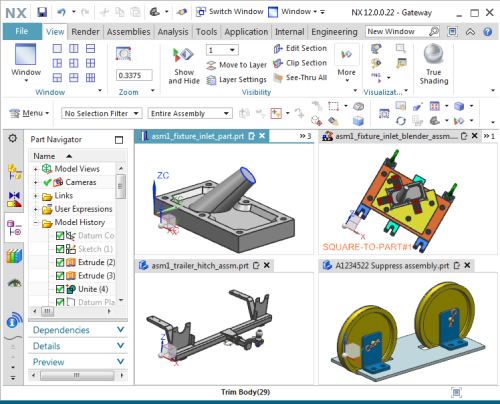500x404 pixels.
Task: Open the Tools ribbon tab
Action: coord(206,32)
